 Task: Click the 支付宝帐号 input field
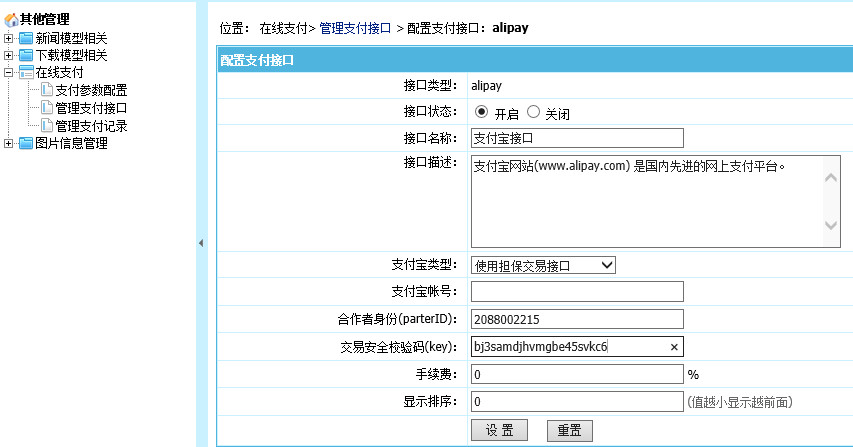tap(576, 292)
